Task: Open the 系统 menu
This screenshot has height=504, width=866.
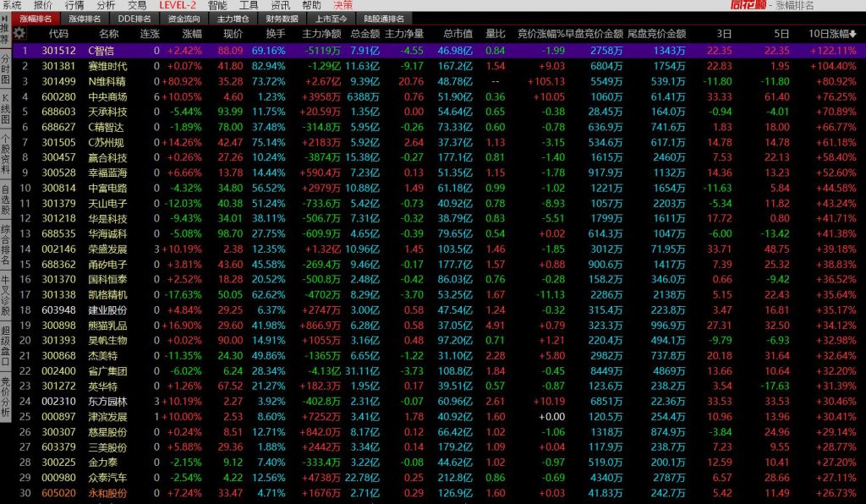Action: [x=12, y=5]
